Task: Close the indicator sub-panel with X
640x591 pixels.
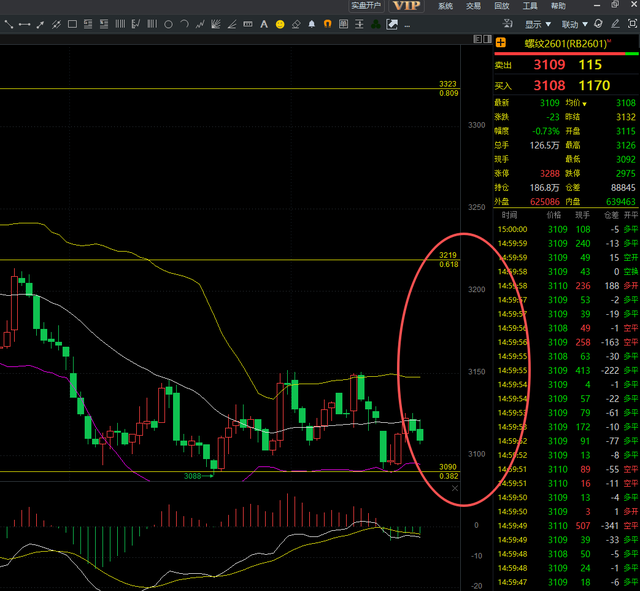Action: [x=456, y=488]
